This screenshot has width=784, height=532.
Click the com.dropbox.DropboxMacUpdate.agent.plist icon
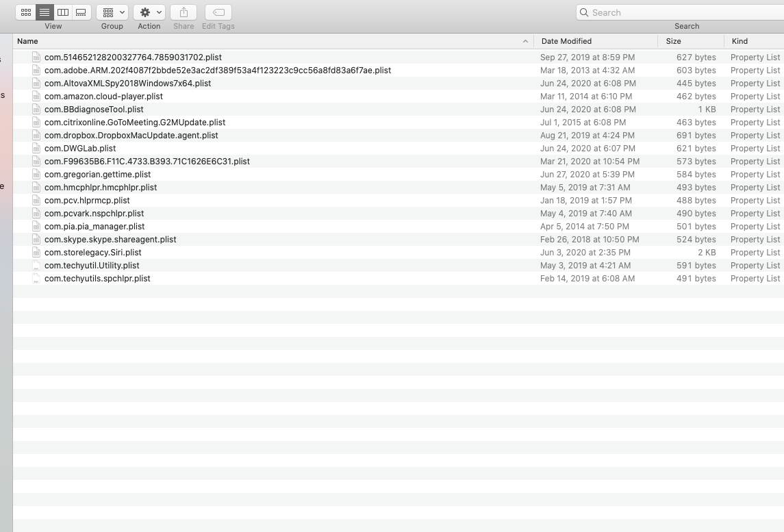point(36,135)
